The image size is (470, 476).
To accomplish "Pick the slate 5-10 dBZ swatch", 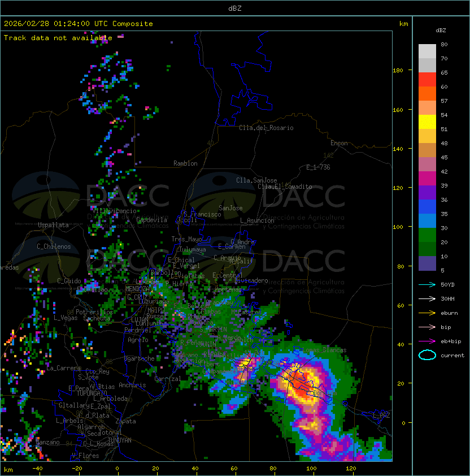I will (427, 263).
